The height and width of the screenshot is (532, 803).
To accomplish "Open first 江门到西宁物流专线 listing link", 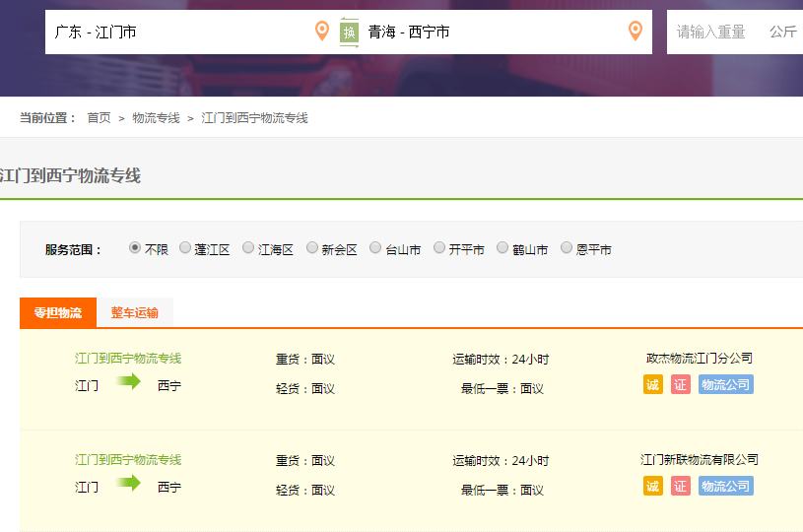I will point(128,359).
